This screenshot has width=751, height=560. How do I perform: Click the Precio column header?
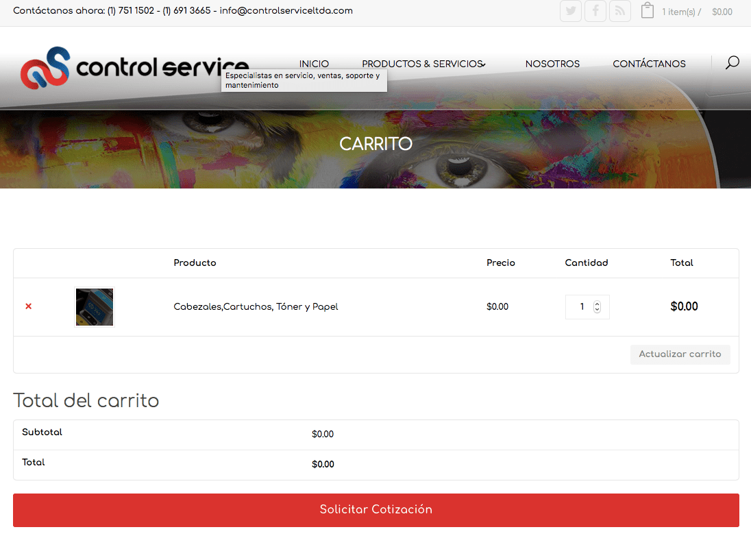[x=500, y=263]
